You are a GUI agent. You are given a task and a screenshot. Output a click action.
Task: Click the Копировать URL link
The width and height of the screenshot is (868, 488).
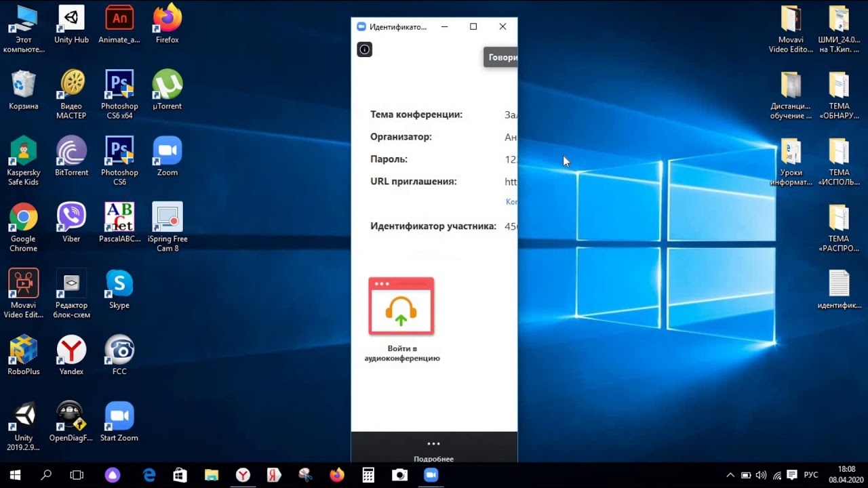click(511, 202)
